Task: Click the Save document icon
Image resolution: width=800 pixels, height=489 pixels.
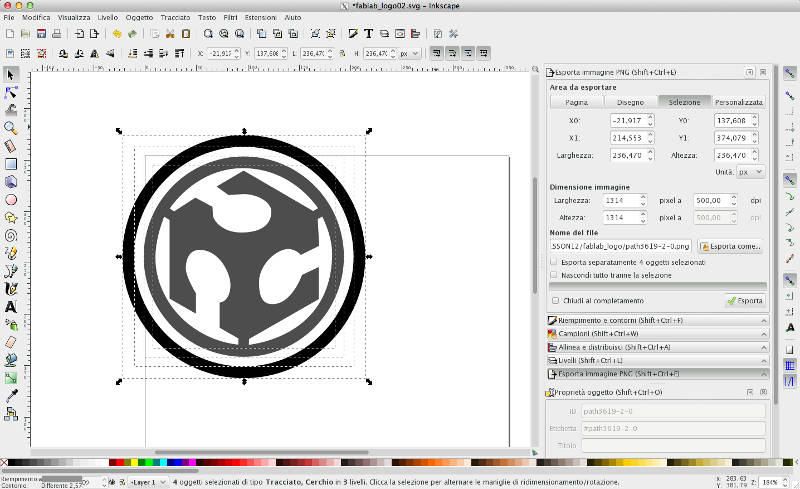Action: (41, 34)
